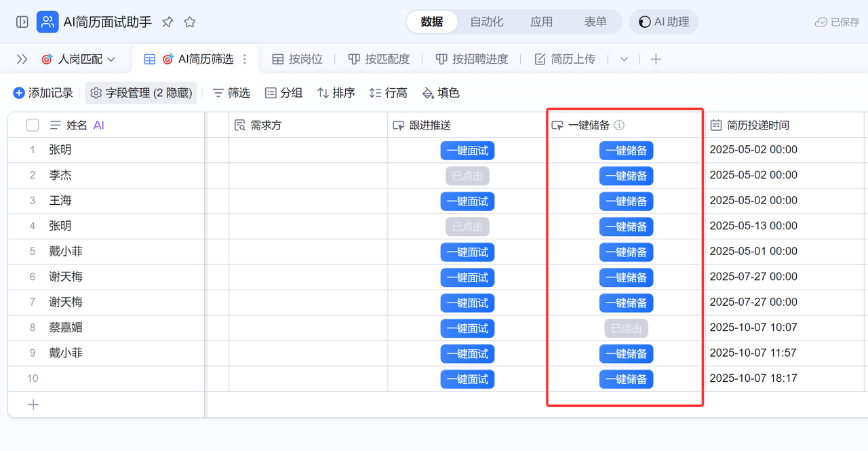Expand the table list double-chevron

22,59
